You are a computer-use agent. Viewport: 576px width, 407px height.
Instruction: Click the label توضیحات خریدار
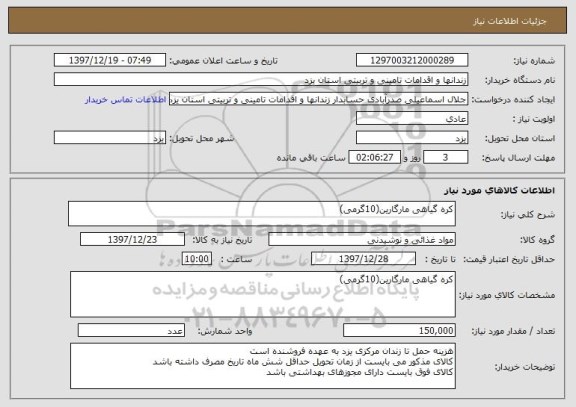[x=525, y=367]
